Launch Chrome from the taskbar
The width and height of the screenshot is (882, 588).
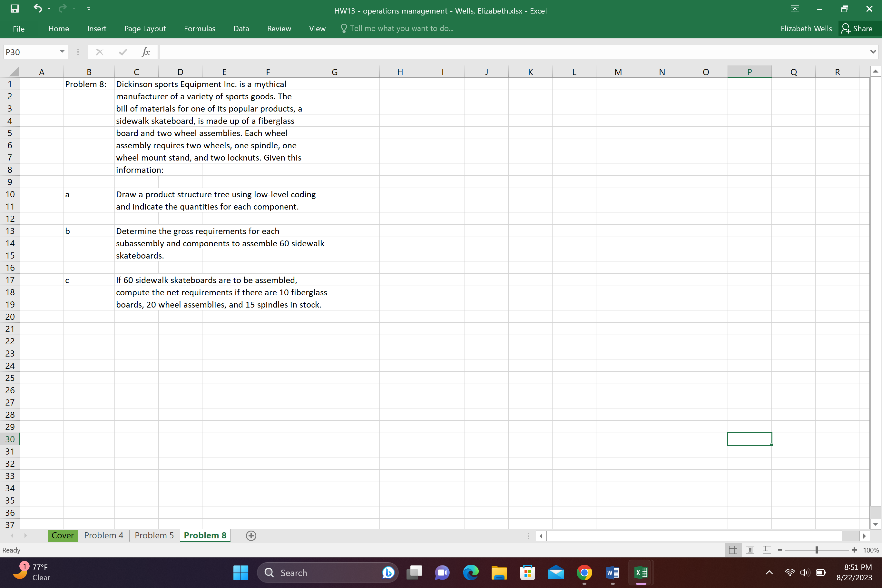pyautogui.click(x=584, y=573)
